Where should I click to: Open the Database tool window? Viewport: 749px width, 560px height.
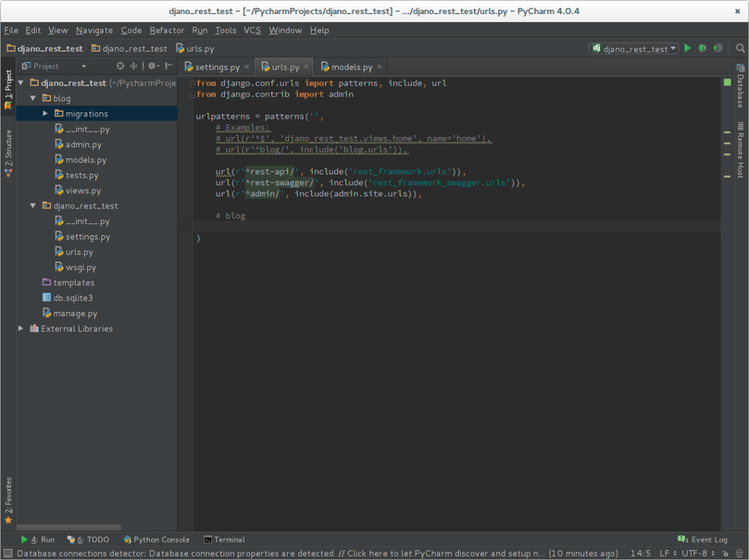[x=740, y=86]
